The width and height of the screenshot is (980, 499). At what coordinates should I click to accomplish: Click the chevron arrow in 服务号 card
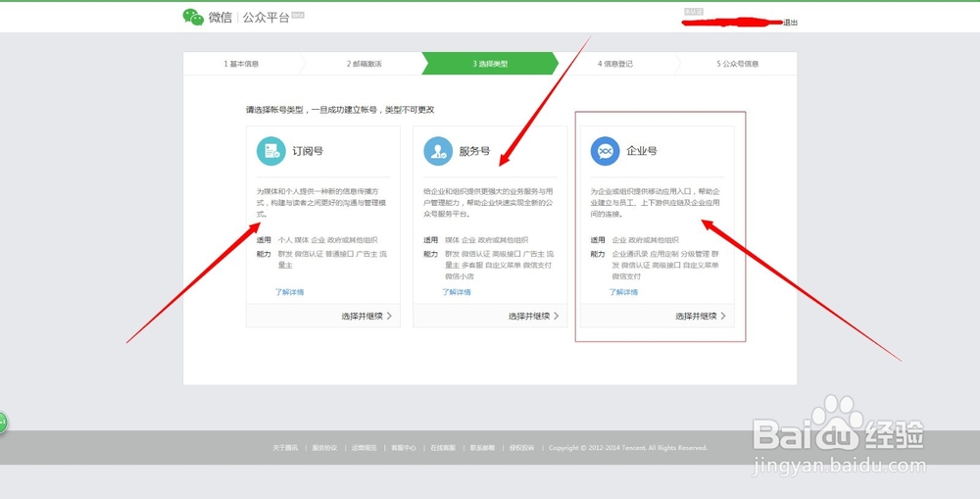(557, 316)
